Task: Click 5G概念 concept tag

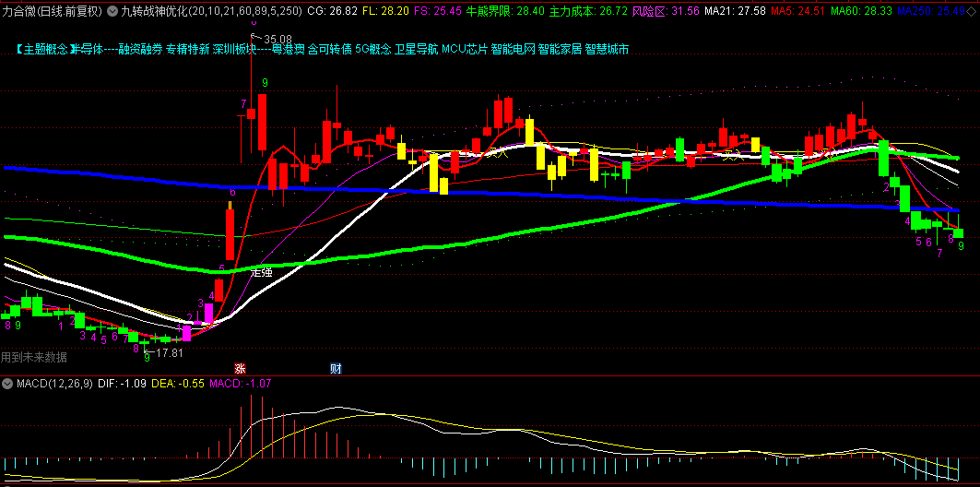Action: click(x=373, y=50)
